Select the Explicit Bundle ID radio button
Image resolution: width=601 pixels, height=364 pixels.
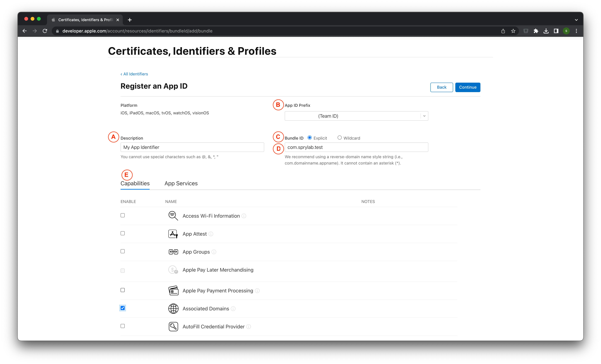pyautogui.click(x=309, y=138)
